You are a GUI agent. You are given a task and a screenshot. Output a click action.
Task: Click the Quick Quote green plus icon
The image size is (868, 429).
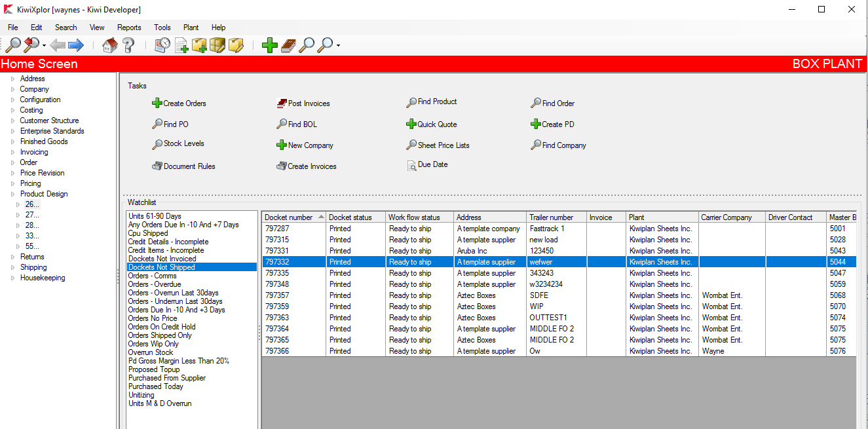click(411, 124)
